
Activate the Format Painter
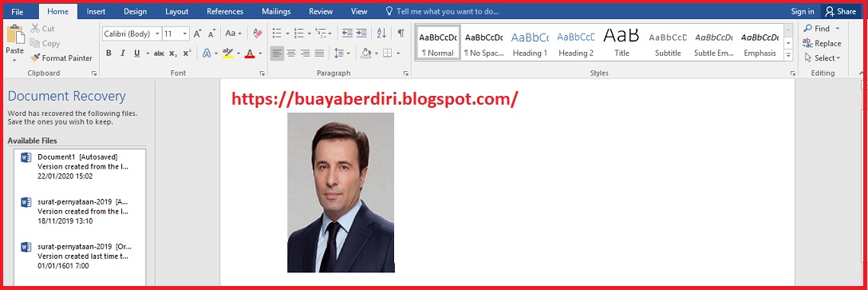(61, 58)
